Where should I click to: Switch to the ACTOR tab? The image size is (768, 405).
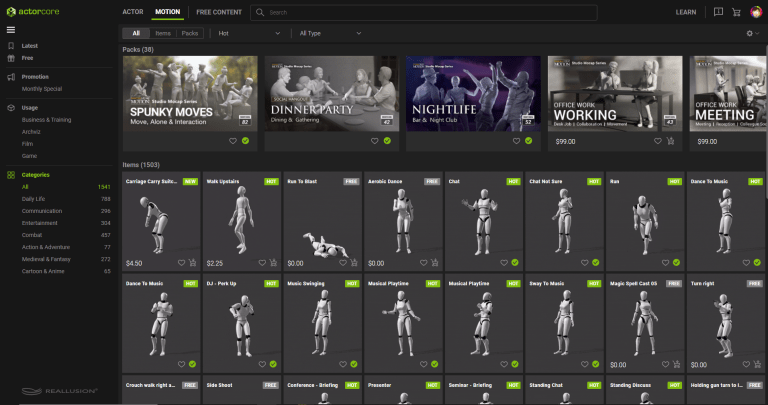(132, 12)
